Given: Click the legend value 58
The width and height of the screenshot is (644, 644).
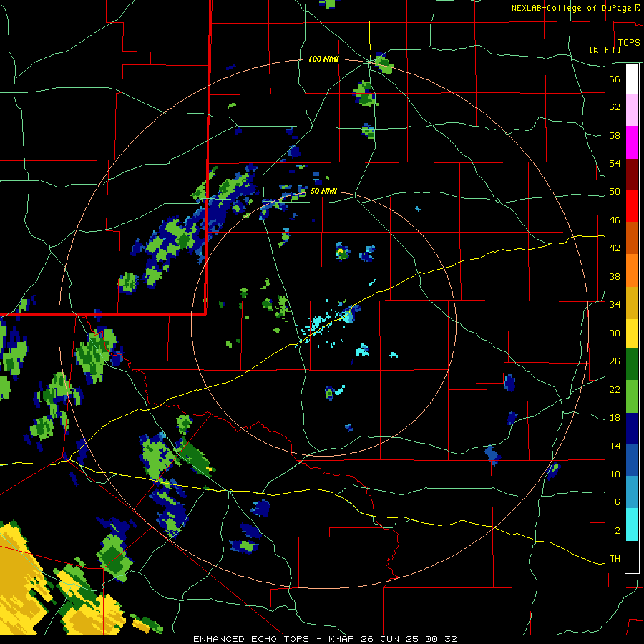Looking at the screenshot, I should click(615, 135).
